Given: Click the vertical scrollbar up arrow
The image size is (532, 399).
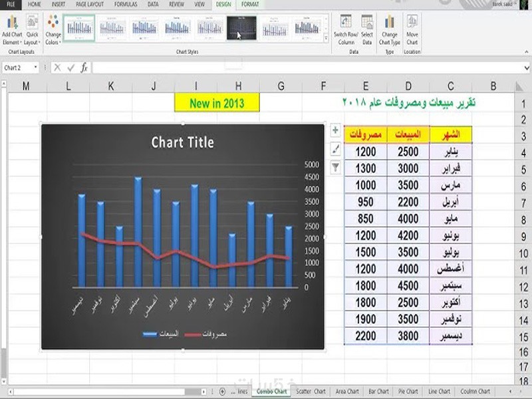Looking at the screenshot, I should pos(4,83).
